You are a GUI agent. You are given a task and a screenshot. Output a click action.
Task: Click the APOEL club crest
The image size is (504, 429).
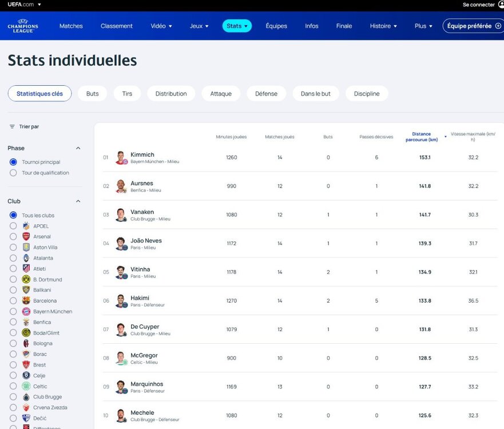[26, 226]
